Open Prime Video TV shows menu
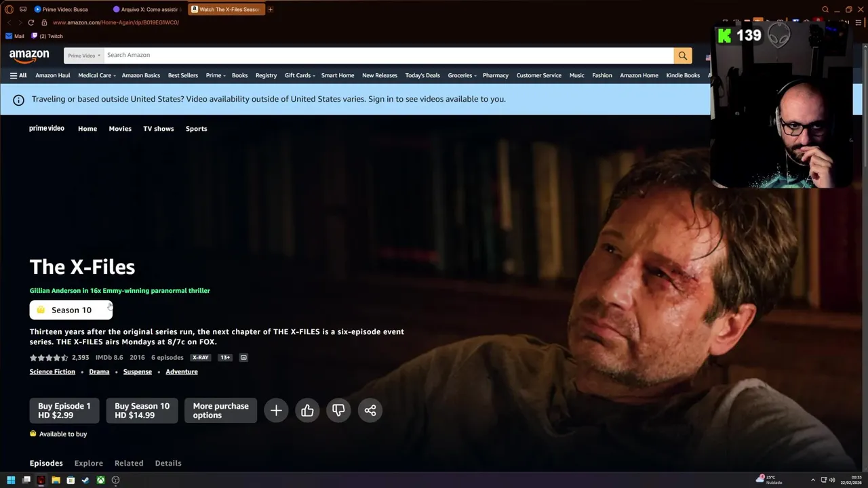The image size is (868, 488). [x=159, y=129]
